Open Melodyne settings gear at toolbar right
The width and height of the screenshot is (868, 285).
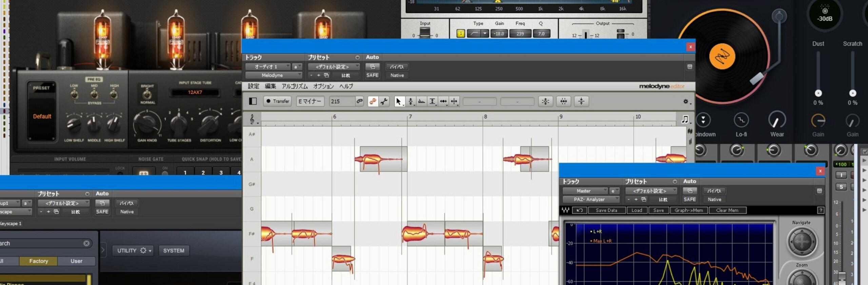pyautogui.click(x=686, y=101)
